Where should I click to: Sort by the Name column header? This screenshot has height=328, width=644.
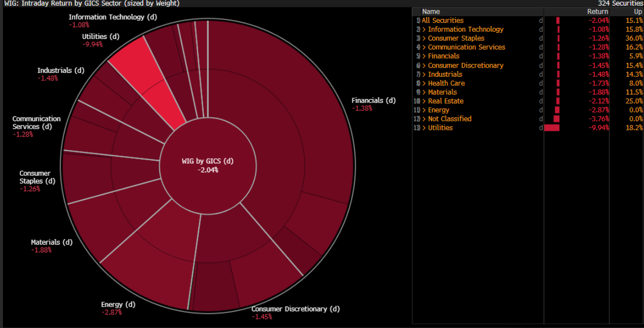click(431, 11)
